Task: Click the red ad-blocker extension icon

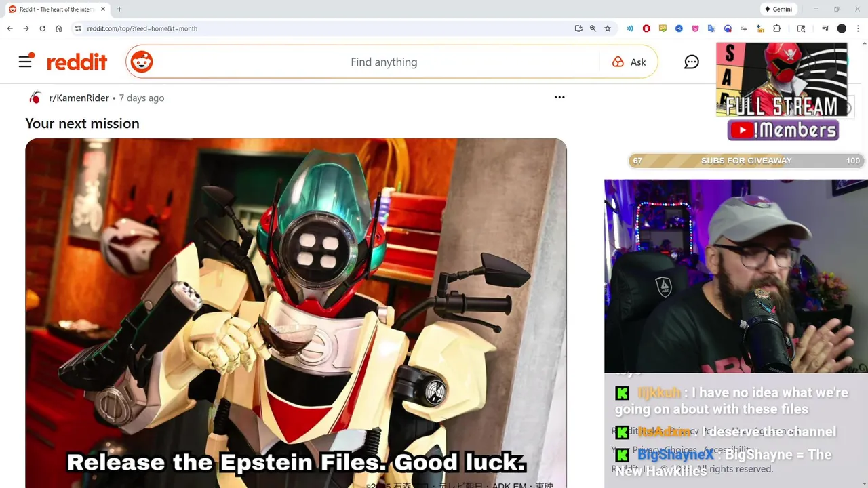Action: tap(646, 28)
